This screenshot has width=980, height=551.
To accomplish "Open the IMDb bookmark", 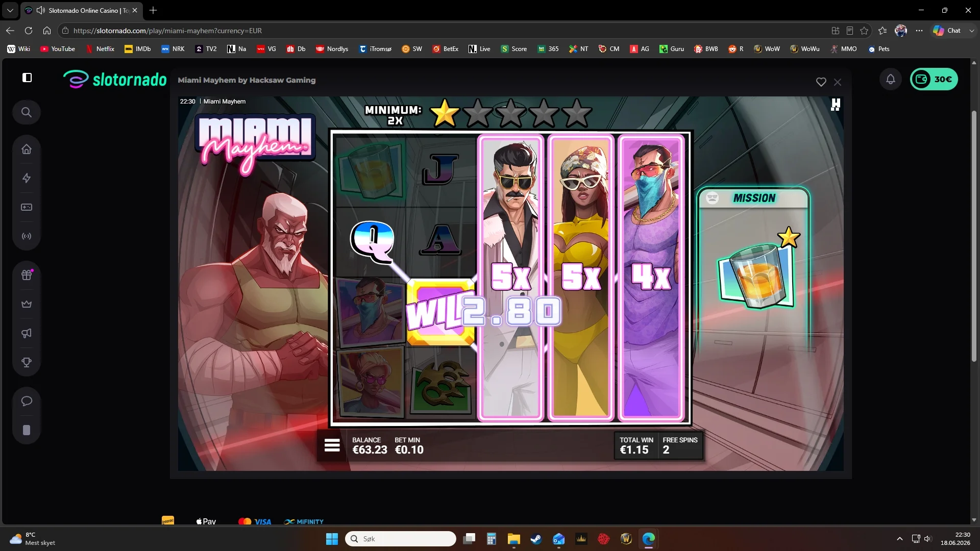I will pyautogui.click(x=138, y=49).
